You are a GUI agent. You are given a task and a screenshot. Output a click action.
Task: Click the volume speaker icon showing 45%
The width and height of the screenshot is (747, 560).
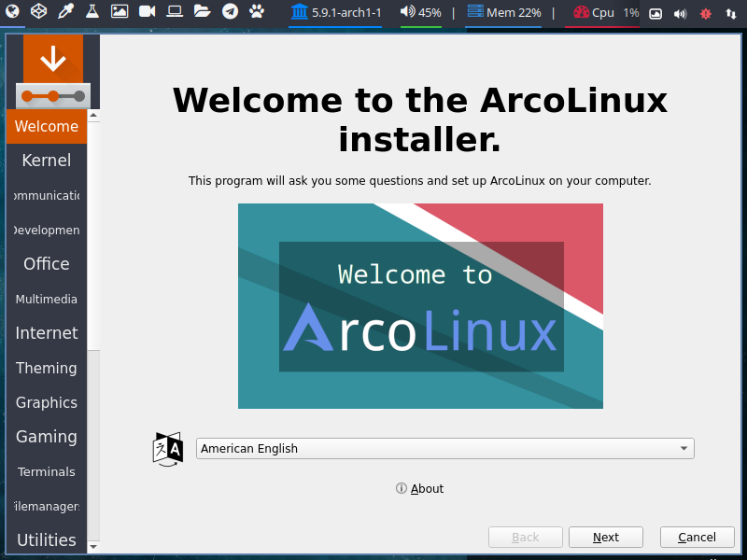click(x=407, y=11)
